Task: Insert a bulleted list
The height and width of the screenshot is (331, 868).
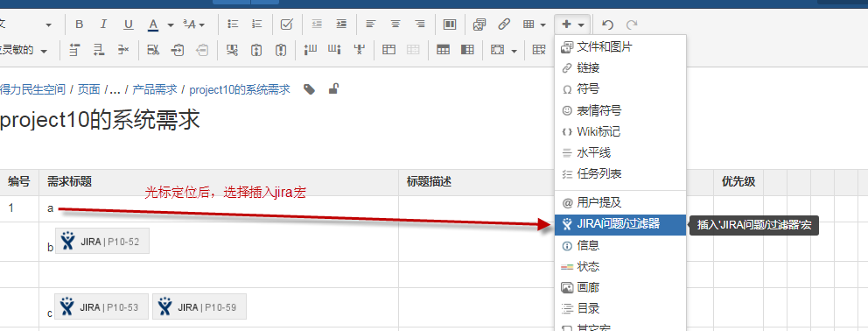Action: coord(233,25)
